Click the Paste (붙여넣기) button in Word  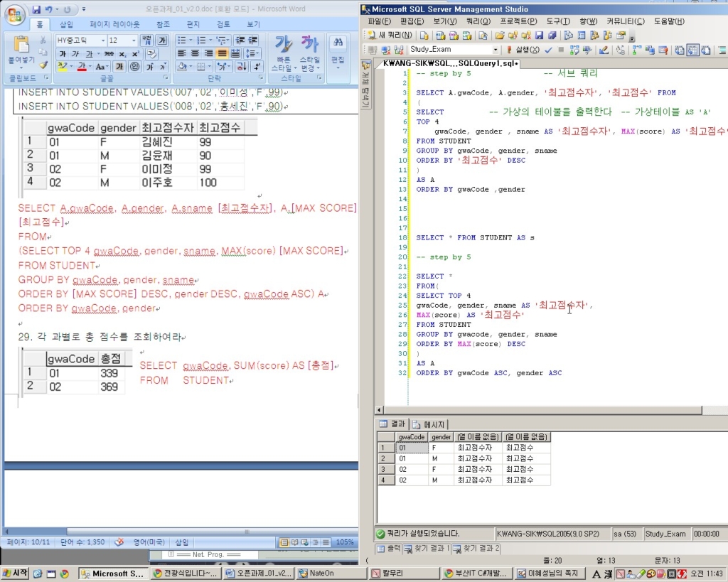21,50
